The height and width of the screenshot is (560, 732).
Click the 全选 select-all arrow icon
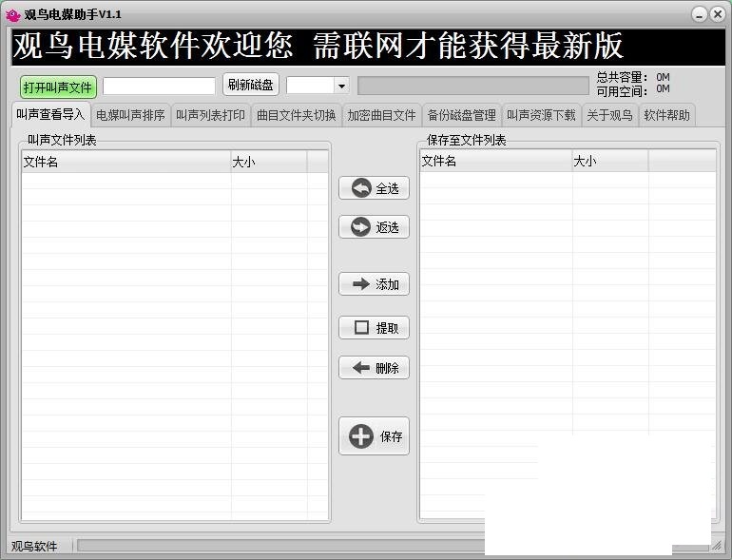point(361,188)
